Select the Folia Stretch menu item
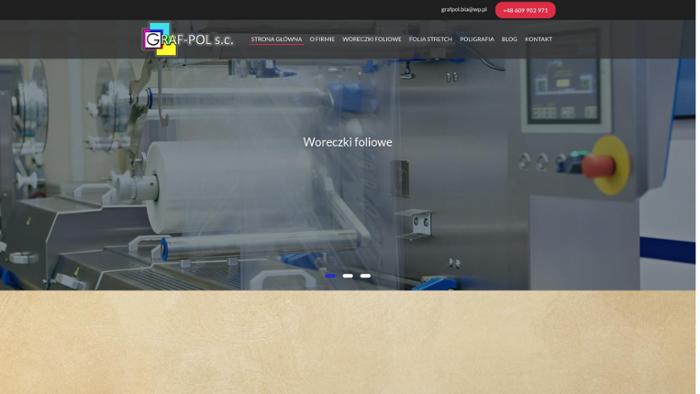The image size is (700, 394). (x=430, y=39)
